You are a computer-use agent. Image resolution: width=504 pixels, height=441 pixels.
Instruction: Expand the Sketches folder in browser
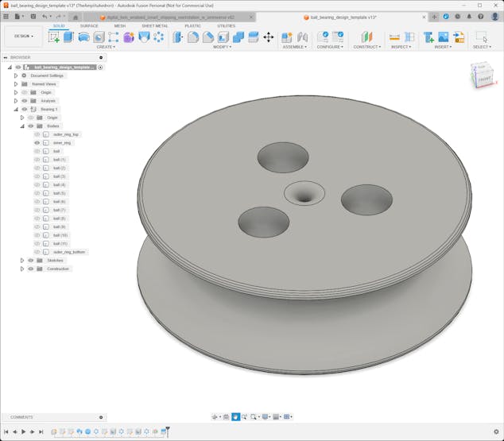click(22, 260)
